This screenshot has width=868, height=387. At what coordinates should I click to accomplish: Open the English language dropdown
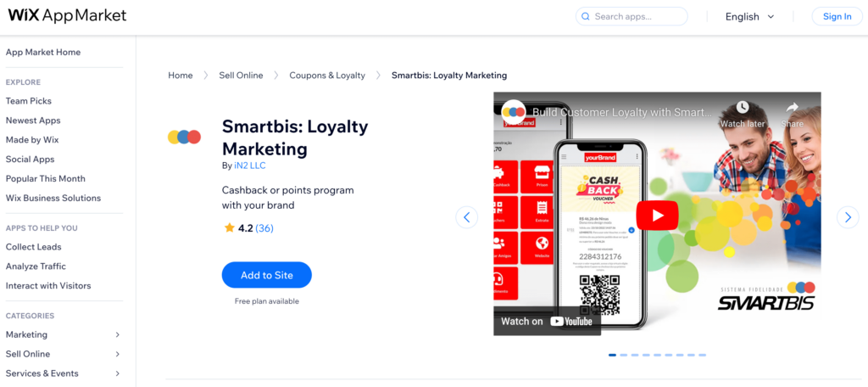coord(749,17)
